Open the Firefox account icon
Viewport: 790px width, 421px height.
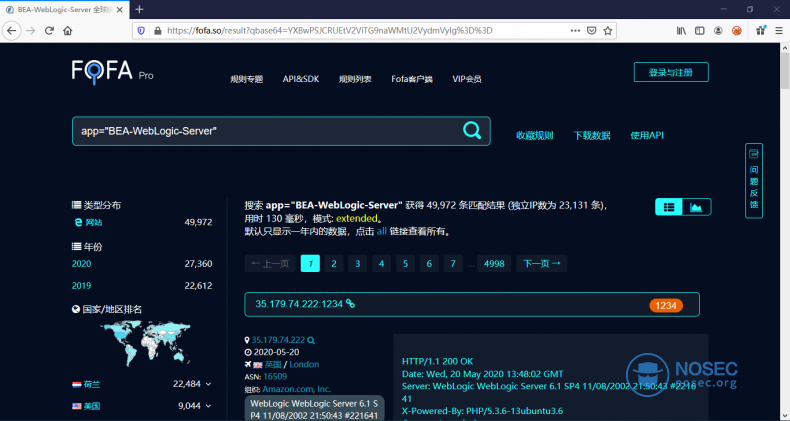click(x=718, y=31)
